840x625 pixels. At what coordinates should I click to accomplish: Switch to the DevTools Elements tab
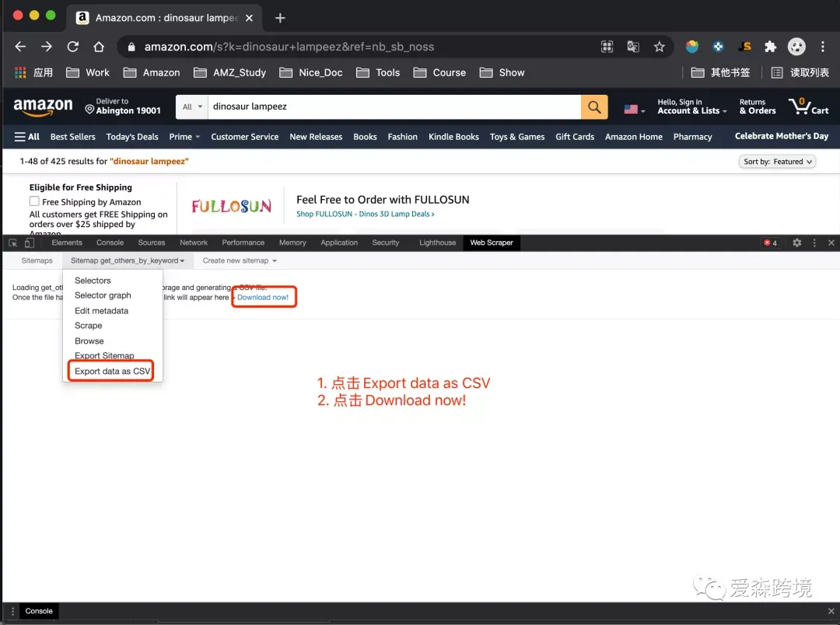click(67, 243)
